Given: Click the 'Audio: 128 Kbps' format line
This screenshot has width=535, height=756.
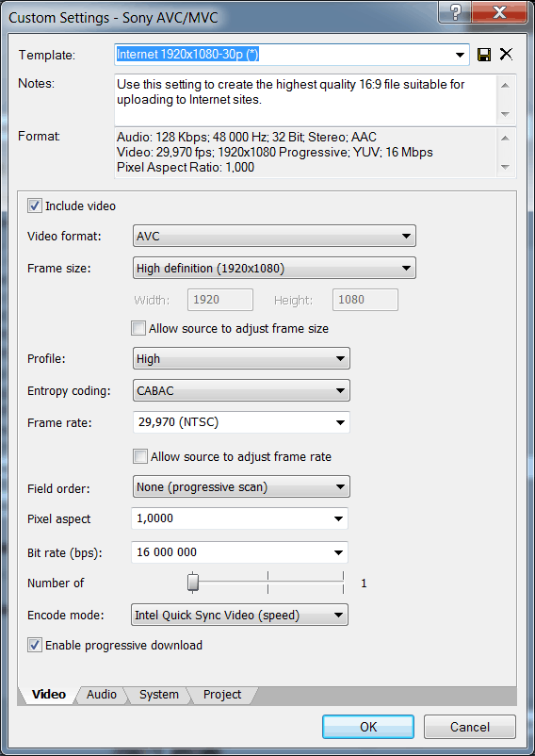Looking at the screenshot, I should pos(247,137).
